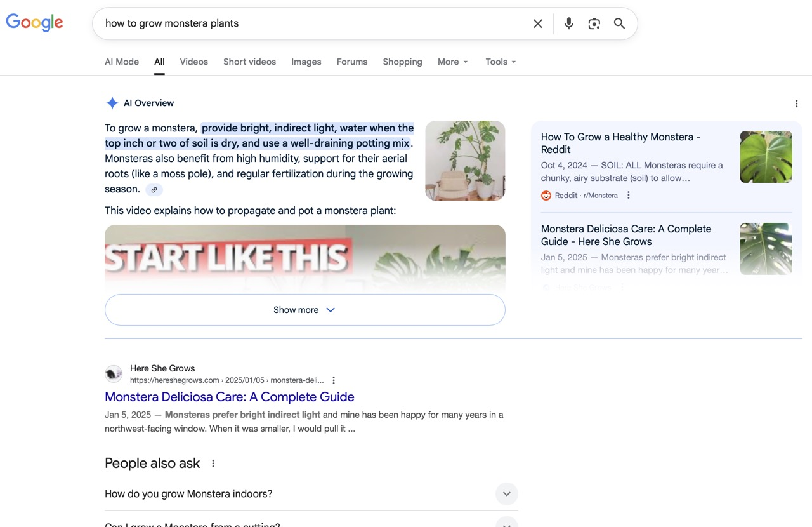Expand the More search filters dropdown
This screenshot has height=527, width=812.
point(452,62)
